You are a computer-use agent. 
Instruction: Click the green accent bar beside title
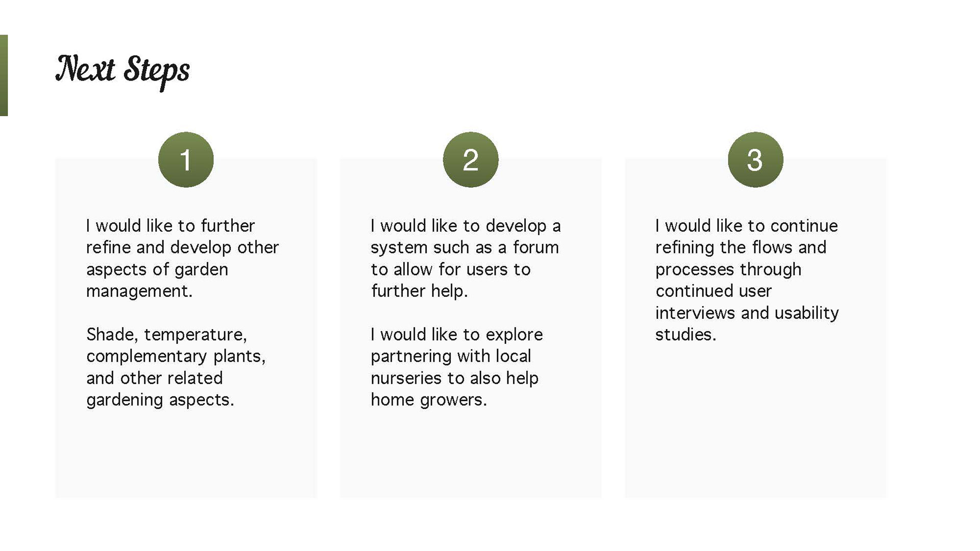(4, 76)
